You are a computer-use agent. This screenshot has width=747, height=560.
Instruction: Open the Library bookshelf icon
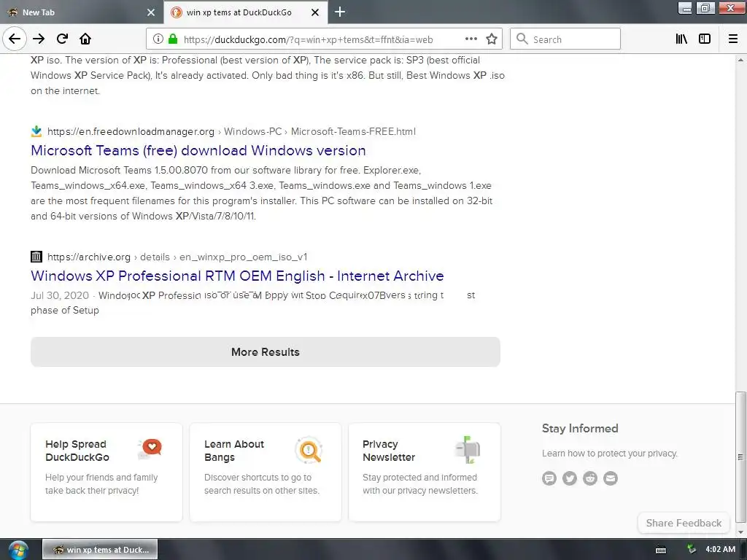[x=682, y=39]
